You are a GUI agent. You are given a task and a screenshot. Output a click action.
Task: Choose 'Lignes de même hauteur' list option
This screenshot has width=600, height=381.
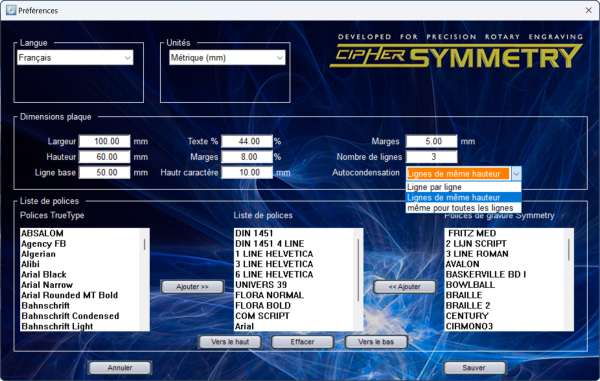[x=463, y=197]
